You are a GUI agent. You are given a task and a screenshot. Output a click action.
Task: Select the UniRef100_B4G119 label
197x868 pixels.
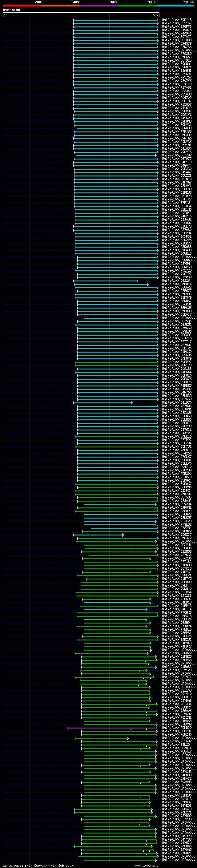tap(177, 162)
